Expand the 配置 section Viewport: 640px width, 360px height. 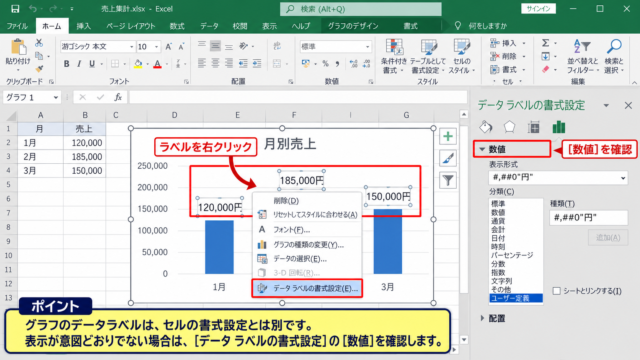click(x=482, y=318)
